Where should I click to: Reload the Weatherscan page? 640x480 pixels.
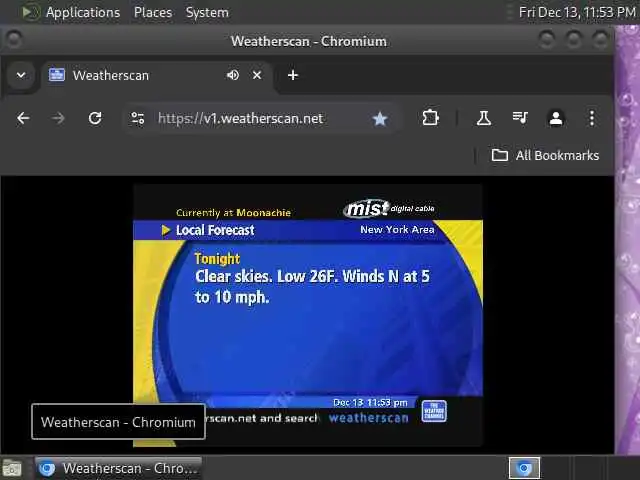95,118
